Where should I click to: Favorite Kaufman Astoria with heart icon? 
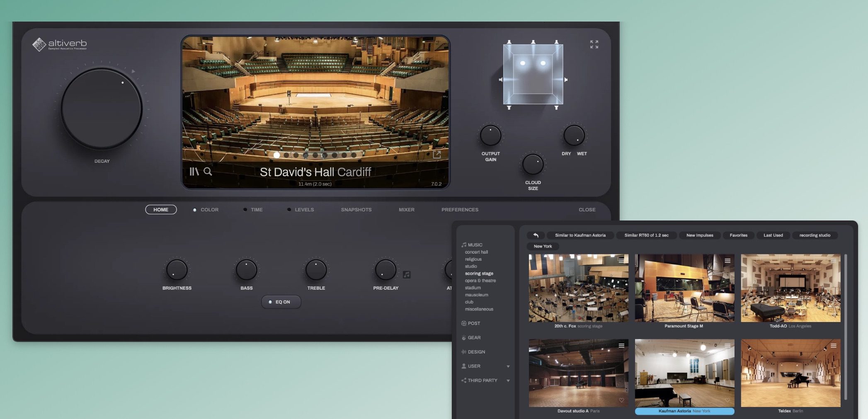[727, 400]
